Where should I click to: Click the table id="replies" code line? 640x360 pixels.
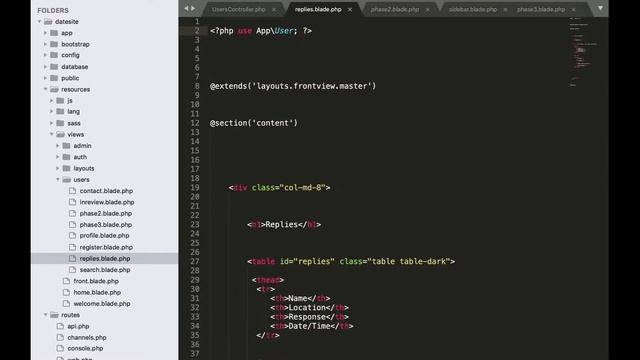point(351,261)
